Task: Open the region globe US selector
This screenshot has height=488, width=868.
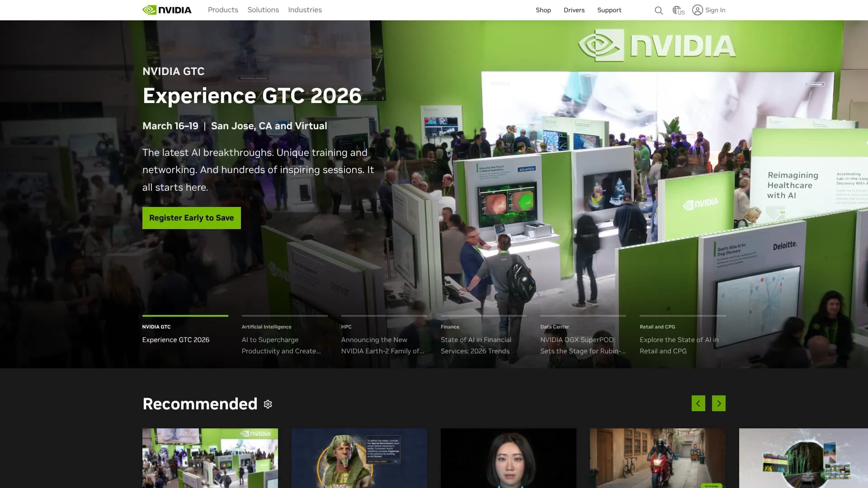Action: (678, 10)
